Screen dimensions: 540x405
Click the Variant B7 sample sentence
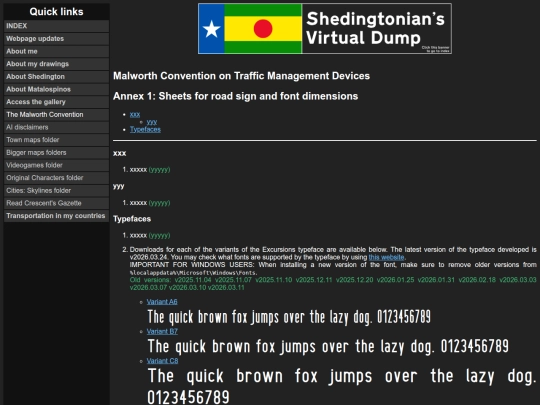tap(328, 346)
